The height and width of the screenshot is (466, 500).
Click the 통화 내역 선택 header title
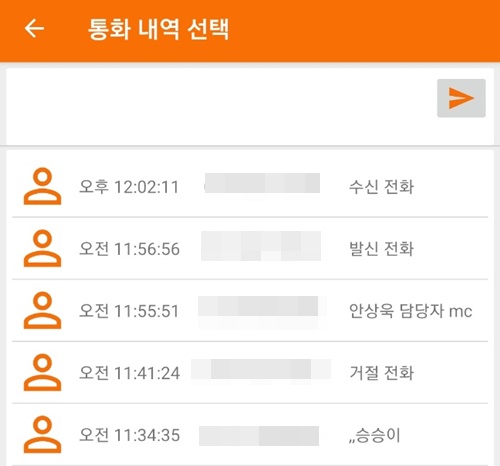[159, 29]
